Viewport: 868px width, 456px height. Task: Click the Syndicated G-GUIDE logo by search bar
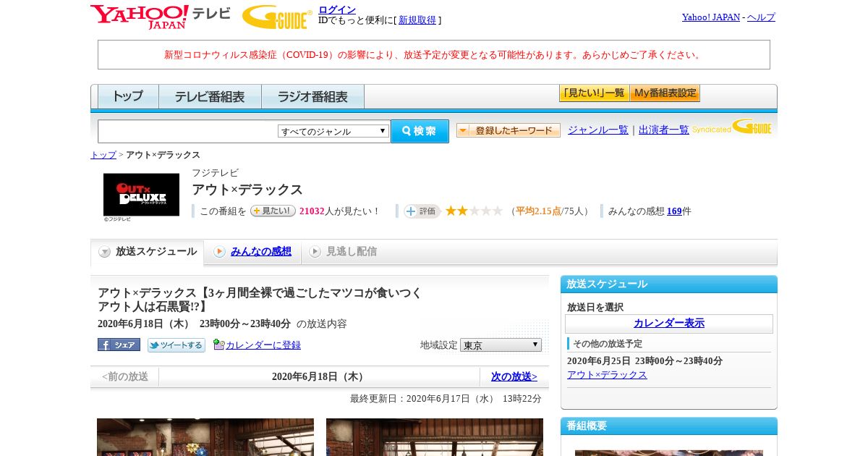[731, 127]
